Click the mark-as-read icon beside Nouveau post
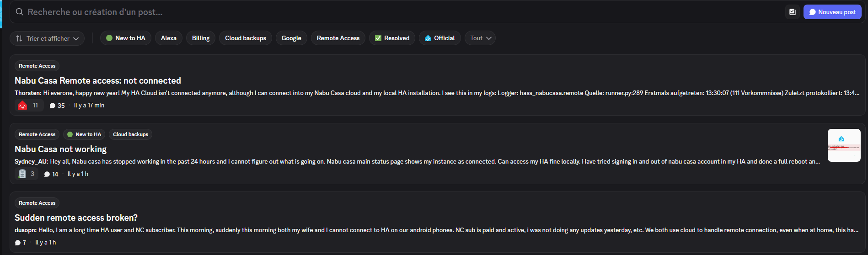Image resolution: width=868 pixels, height=255 pixels. [x=792, y=12]
